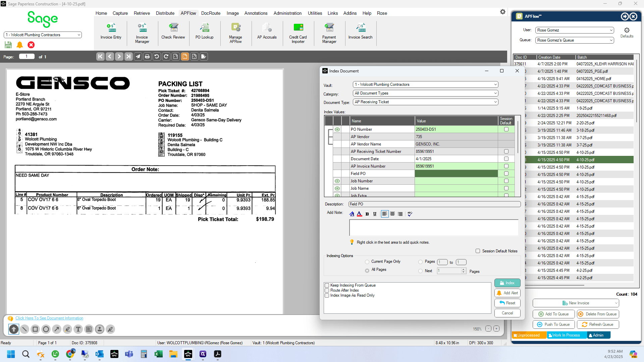Select the All Pages option

[x=367, y=270]
